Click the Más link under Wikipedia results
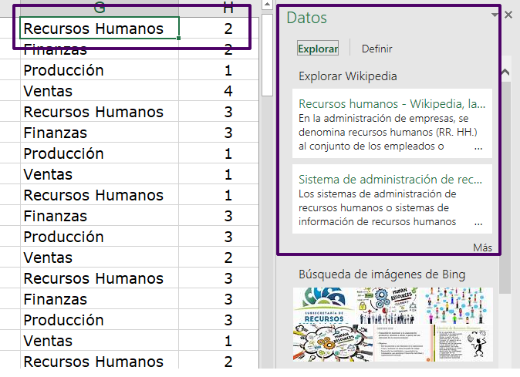Image resolution: width=520 pixels, height=377 pixels. pos(482,247)
